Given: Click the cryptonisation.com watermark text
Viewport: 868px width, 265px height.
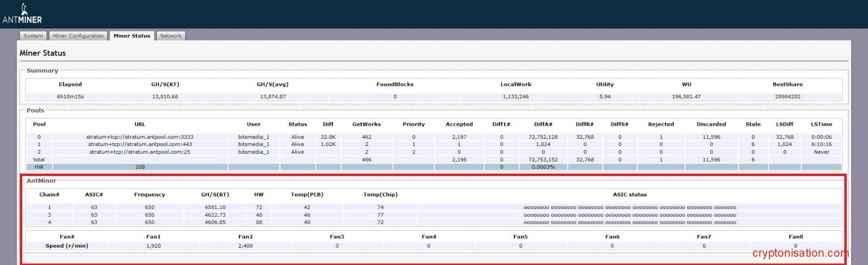Looking at the screenshot, I should 800,253.
